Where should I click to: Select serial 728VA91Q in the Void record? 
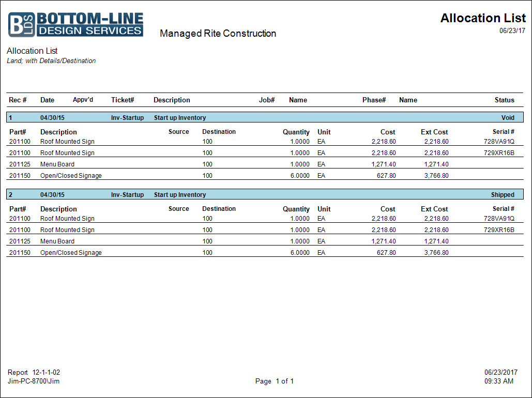point(499,142)
